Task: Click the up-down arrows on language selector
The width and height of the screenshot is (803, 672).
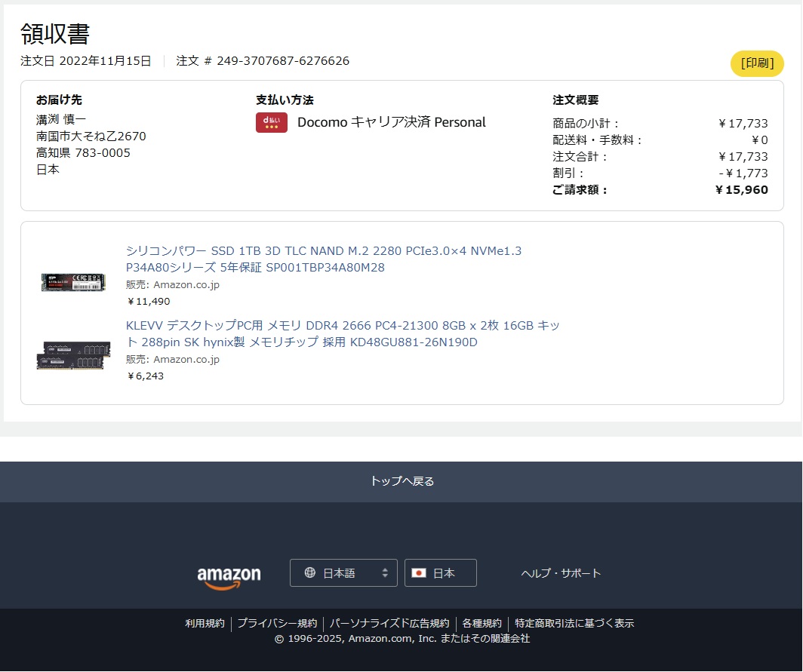Action: (385, 573)
